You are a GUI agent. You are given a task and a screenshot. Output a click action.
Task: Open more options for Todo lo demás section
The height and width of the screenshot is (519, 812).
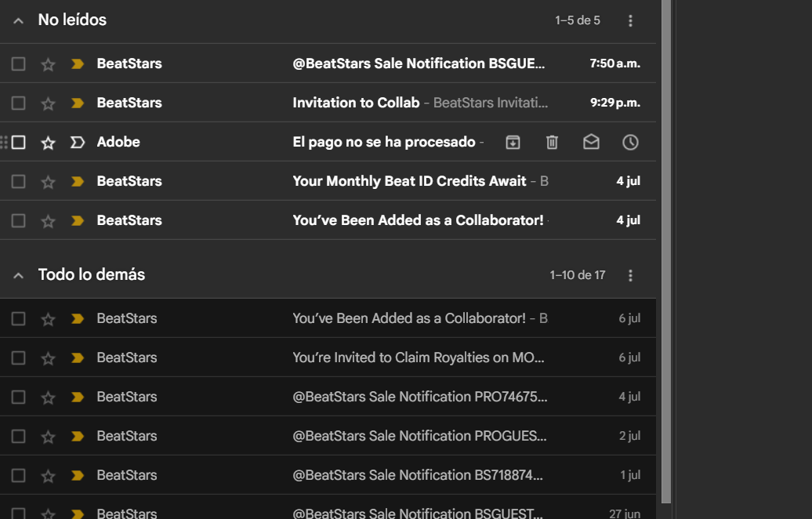pos(630,275)
